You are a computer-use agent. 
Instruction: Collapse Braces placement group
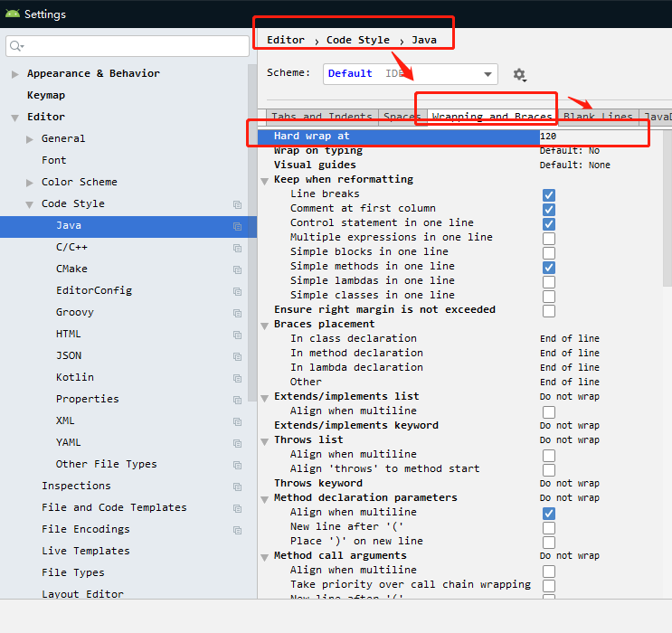tap(265, 326)
